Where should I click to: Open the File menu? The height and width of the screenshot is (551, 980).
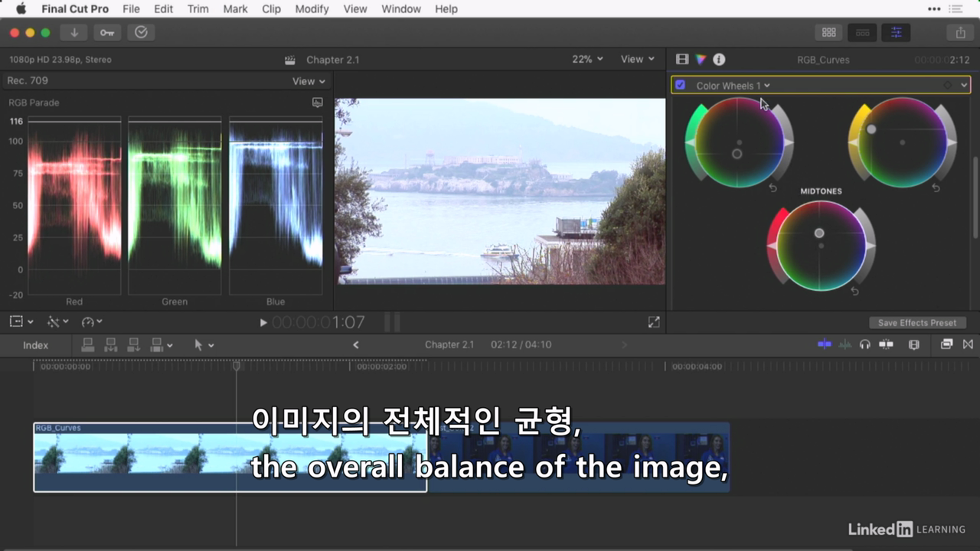(x=131, y=9)
